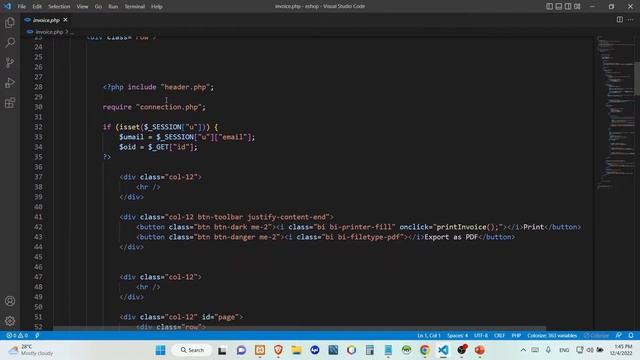The image size is (640, 360).
Task: Close the invoice.php editor tab
Action: (x=65, y=20)
